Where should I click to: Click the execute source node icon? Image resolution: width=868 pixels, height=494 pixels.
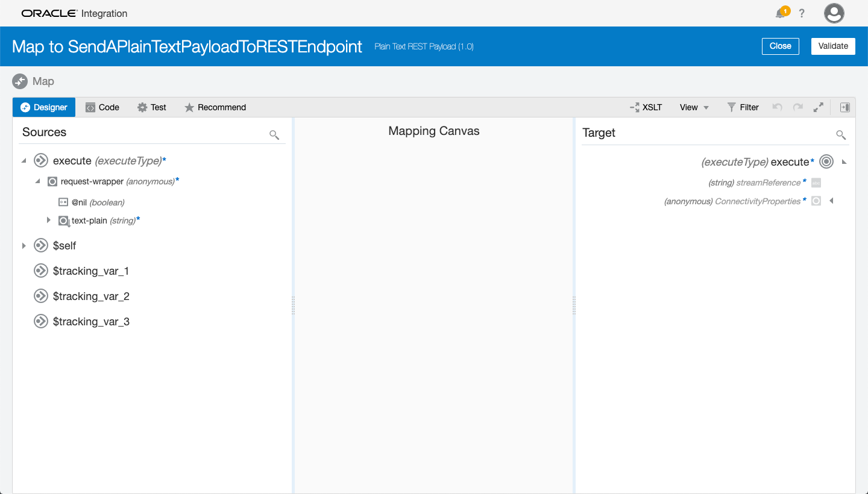[x=40, y=161]
